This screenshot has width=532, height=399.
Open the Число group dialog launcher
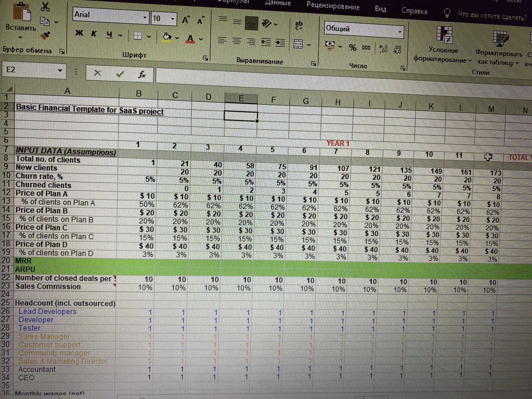coord(403,68)
